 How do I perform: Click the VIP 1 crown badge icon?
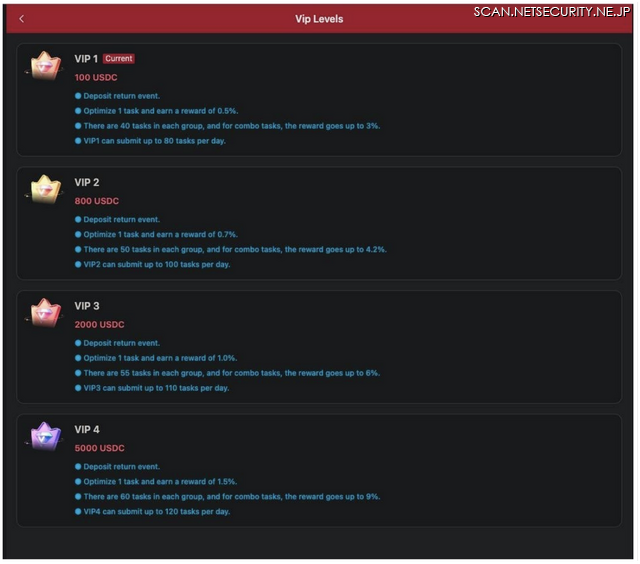(44, 66)
